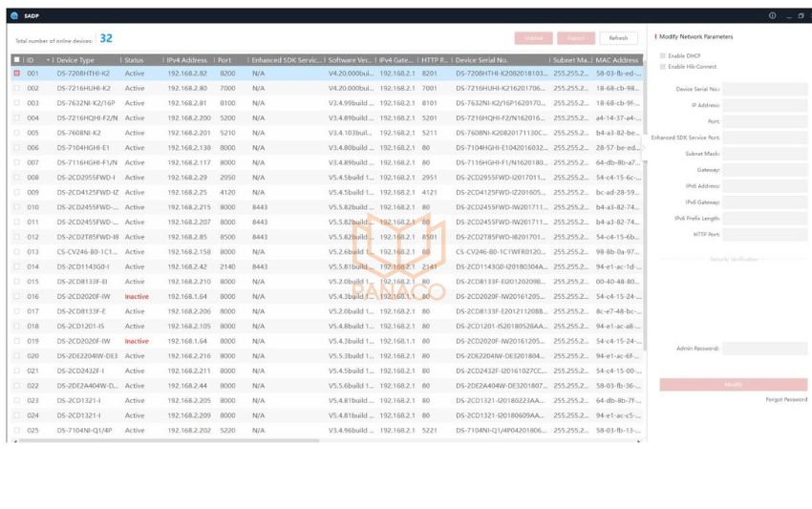
Task: Check the row 019 checkbox
Action: point(16,341)
